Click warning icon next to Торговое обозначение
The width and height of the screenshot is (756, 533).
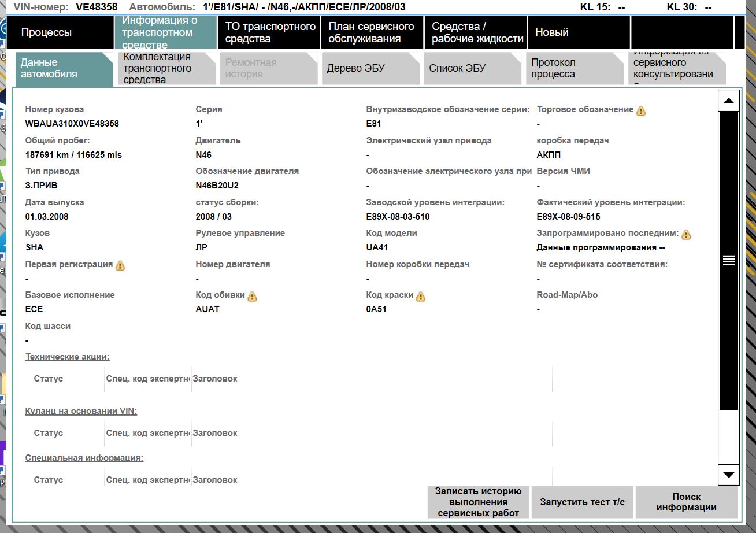[641, 111]
